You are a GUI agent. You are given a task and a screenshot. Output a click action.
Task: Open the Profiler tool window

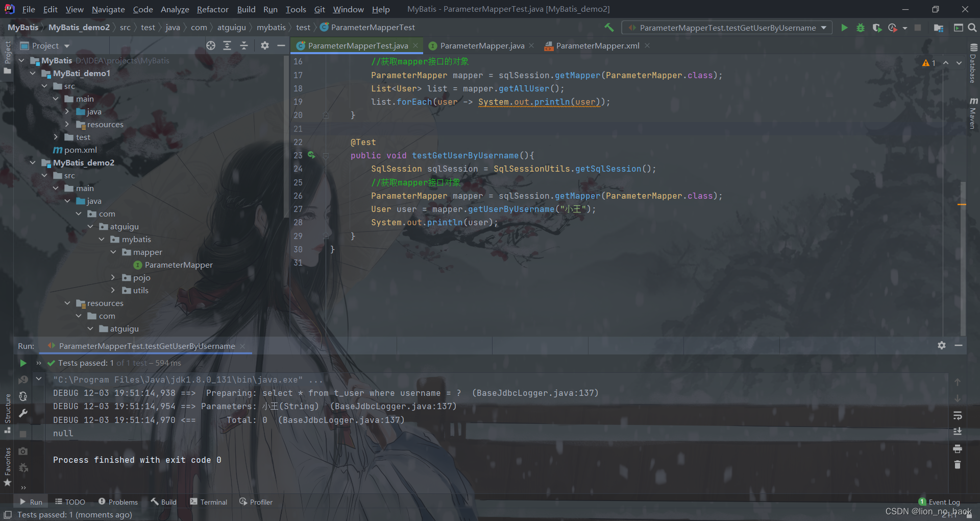coord(256,502)
